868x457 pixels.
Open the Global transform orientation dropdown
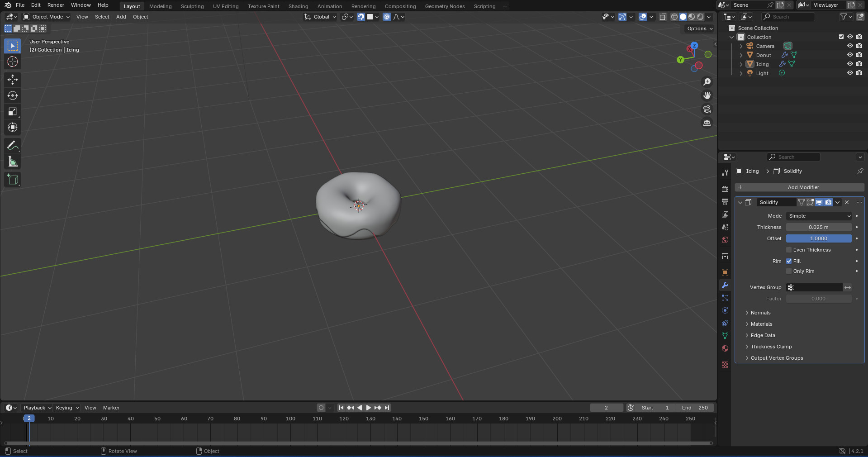[x=320, y=17]
